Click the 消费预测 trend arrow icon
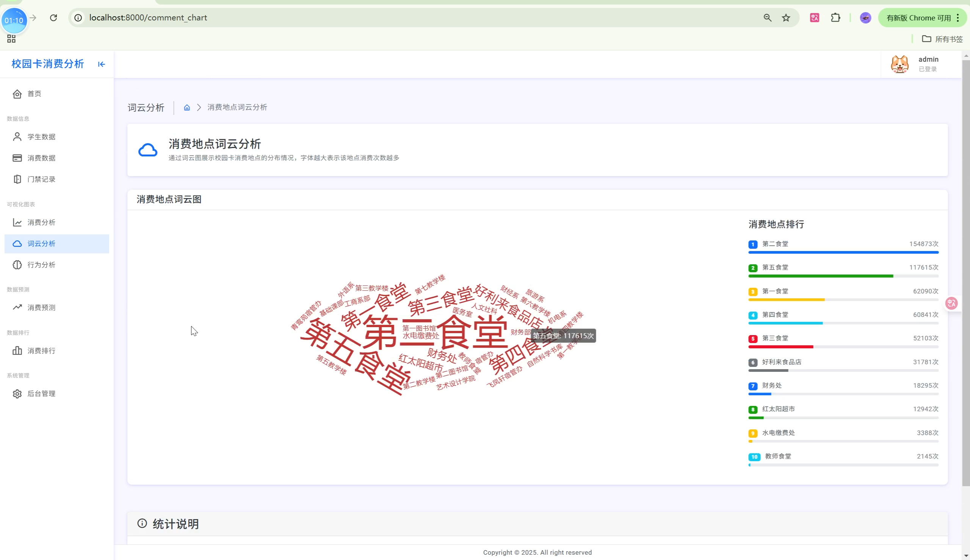The image size is (970, 560). click(x=17, y=307)
